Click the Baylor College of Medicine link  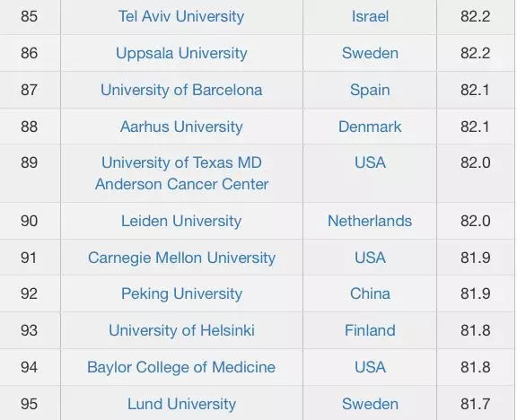[181, 367]
